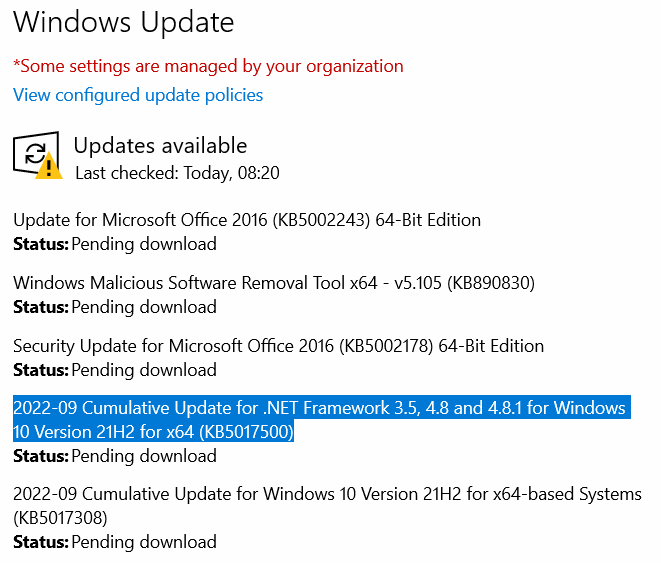The image size is (661, 563).
Task: Click the yellow warning badge on update icon
Action: (x=46, y=168)
